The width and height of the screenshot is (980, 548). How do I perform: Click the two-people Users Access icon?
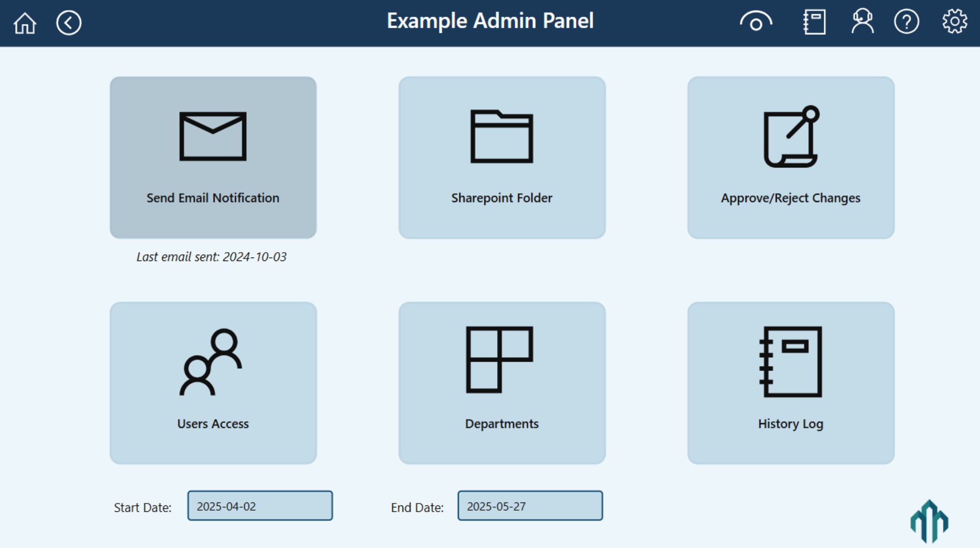[211, 362]
